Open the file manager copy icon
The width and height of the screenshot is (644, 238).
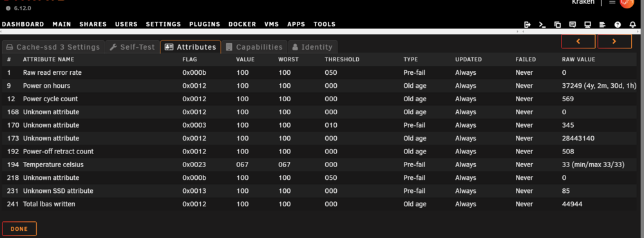[x=557, y=25]
